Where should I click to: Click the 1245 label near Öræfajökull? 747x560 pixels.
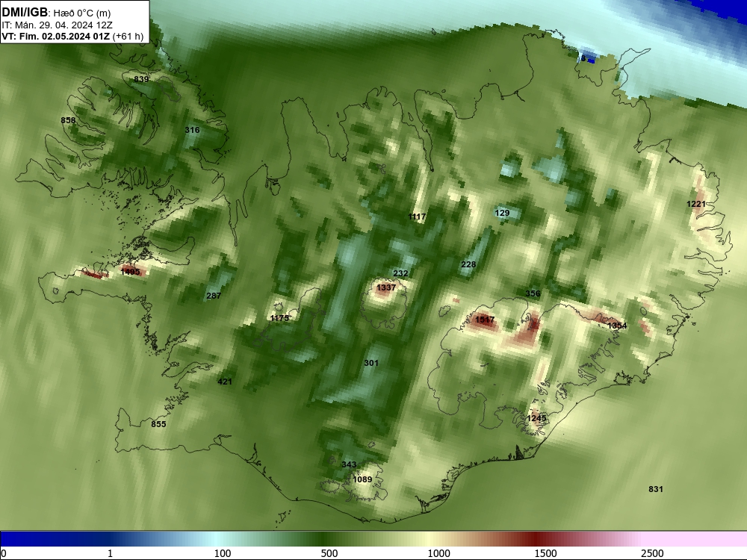[x=536, y=418]
